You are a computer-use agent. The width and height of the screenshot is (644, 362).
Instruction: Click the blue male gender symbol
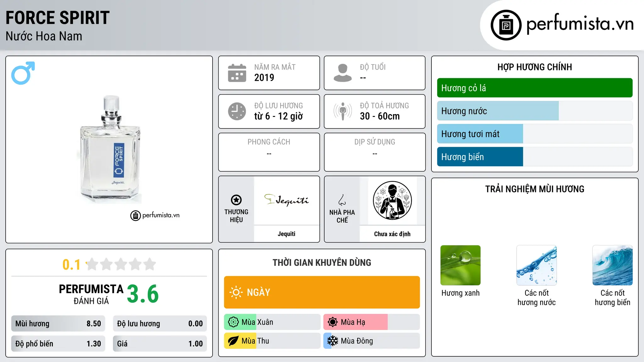23,73
